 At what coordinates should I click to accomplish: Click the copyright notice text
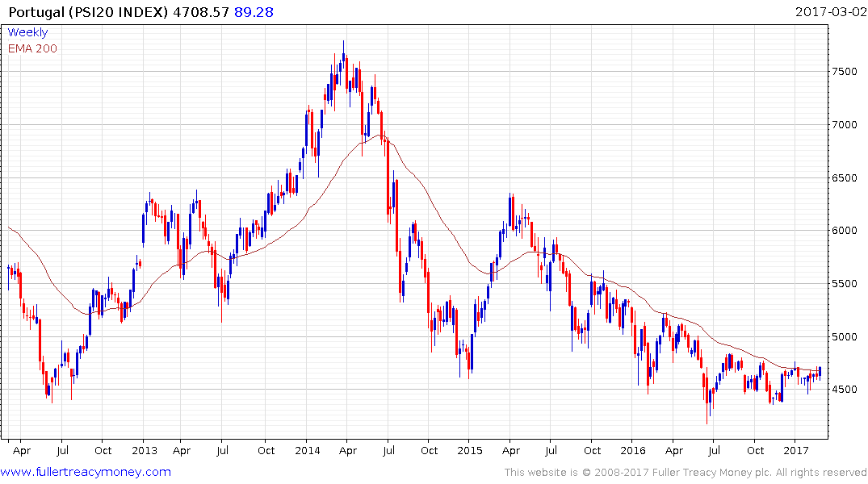click(x=686, y=473)
